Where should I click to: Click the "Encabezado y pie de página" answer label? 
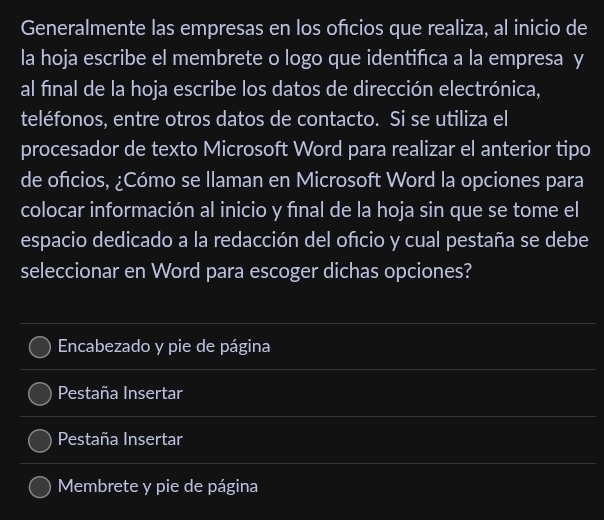point(164,347)
